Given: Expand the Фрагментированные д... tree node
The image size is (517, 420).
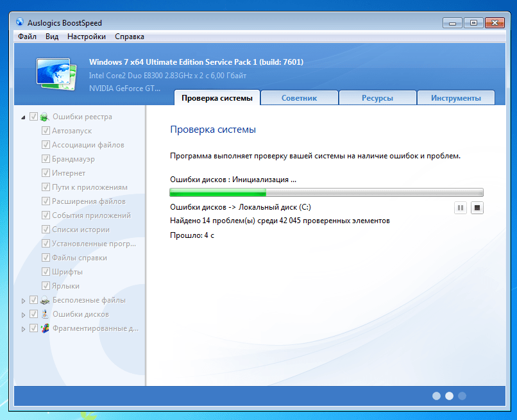Looking at the screenshot, I should [23, 329].
